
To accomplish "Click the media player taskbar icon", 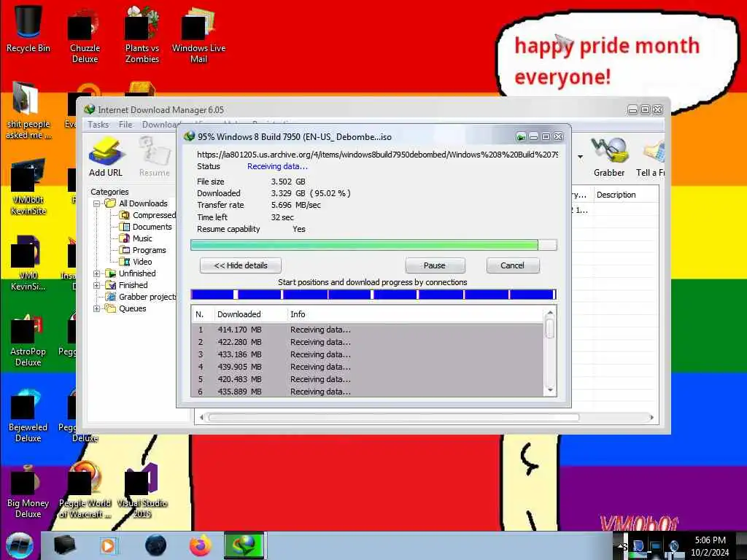I will [108, 545].
